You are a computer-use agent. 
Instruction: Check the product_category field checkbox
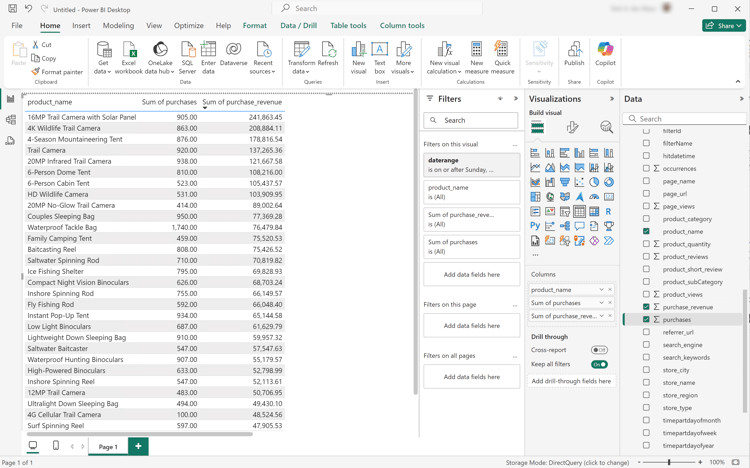pos(646,219)
